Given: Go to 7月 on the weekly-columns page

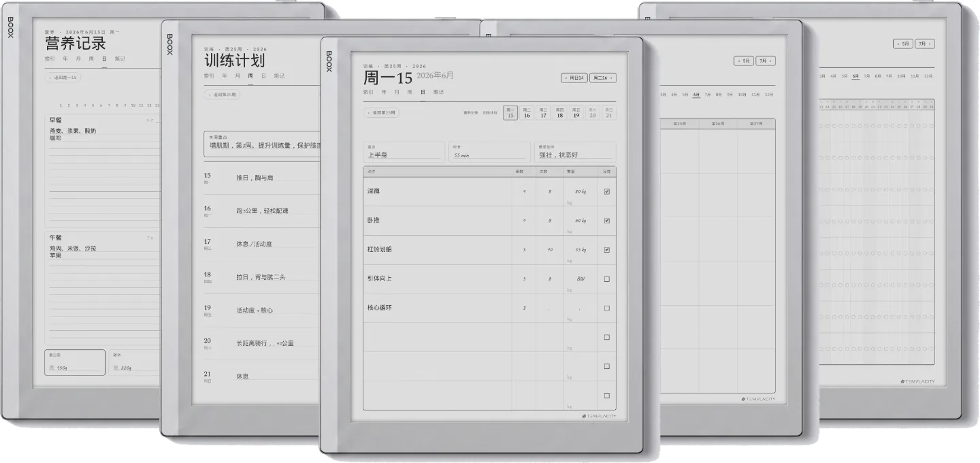Looking at the screenshot, I should [x=766, y=61].
